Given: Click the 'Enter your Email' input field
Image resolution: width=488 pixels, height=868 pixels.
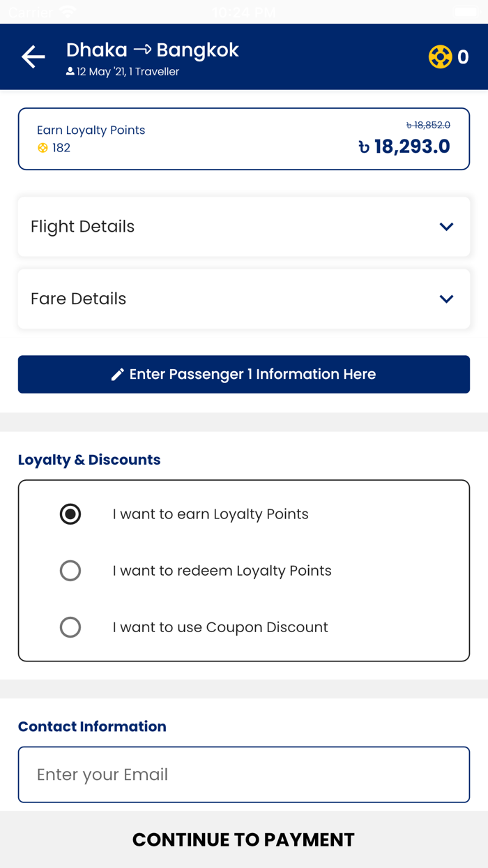Looking at the screenshot, I should click(244, 775).
